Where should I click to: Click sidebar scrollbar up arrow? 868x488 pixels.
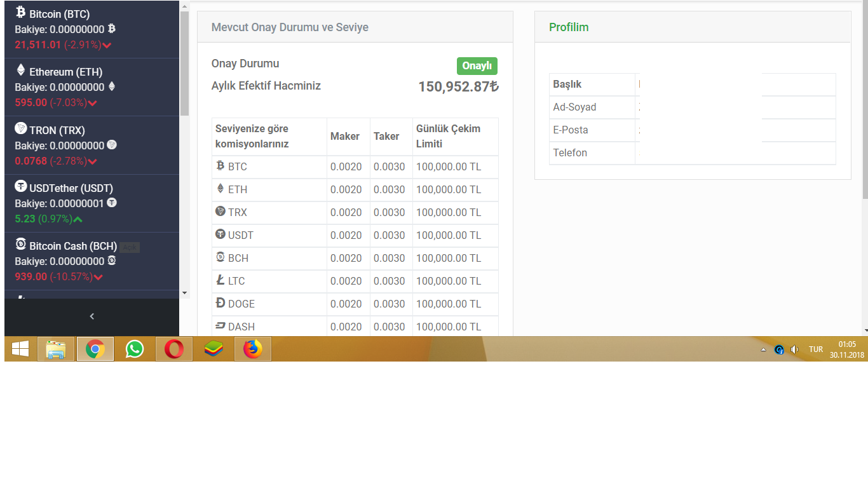click(185, 7)
